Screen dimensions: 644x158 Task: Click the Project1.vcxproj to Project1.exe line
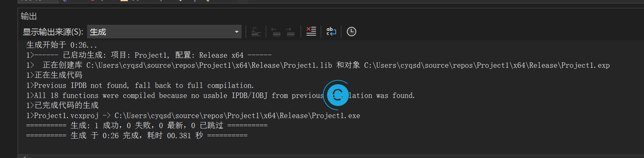point(193,115)
